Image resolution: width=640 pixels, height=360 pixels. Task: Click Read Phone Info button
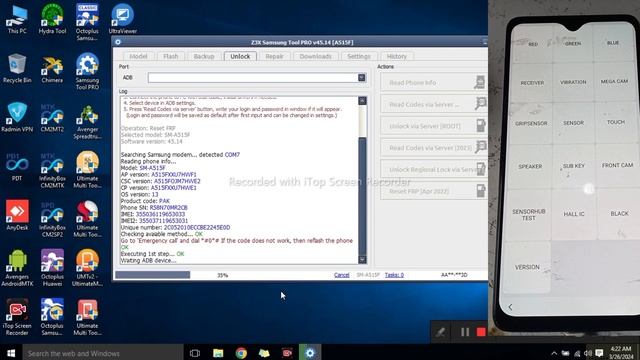coord(434,82)
